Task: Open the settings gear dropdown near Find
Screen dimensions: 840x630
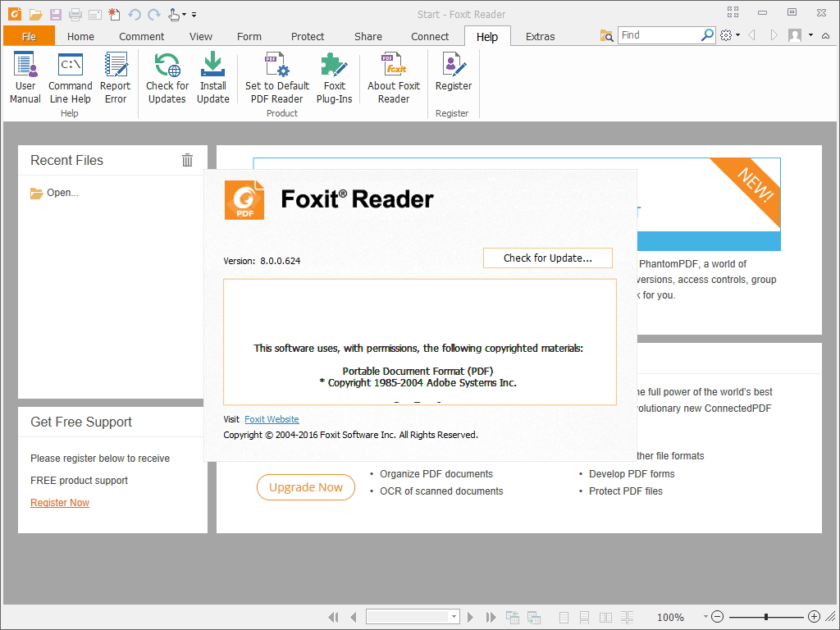Action: [x=730, y=36]
